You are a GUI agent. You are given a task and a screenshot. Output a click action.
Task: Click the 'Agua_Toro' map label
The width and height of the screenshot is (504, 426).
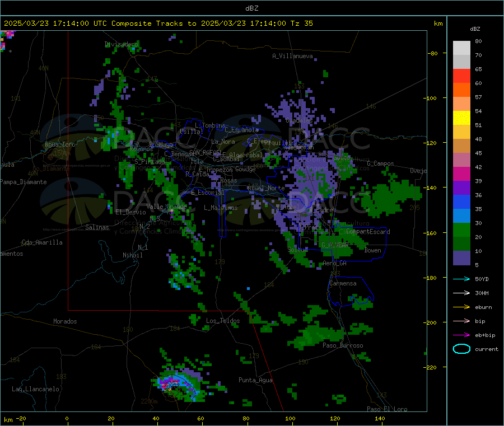60,144
